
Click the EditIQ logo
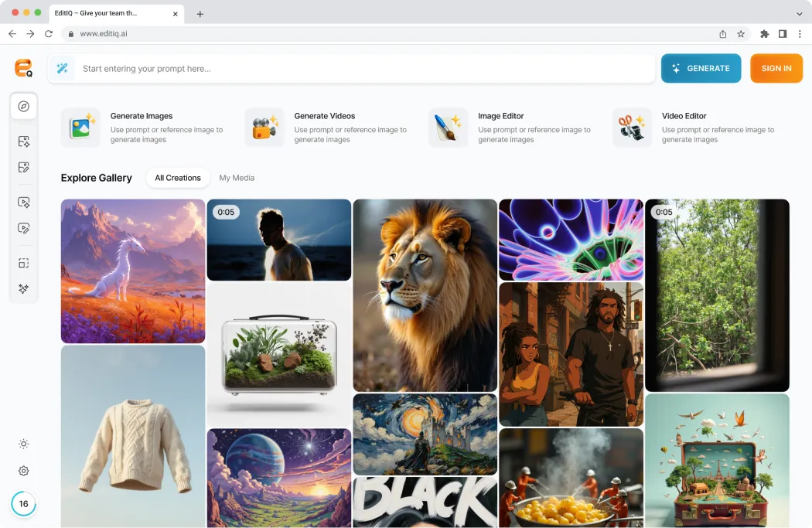(24, 68)
